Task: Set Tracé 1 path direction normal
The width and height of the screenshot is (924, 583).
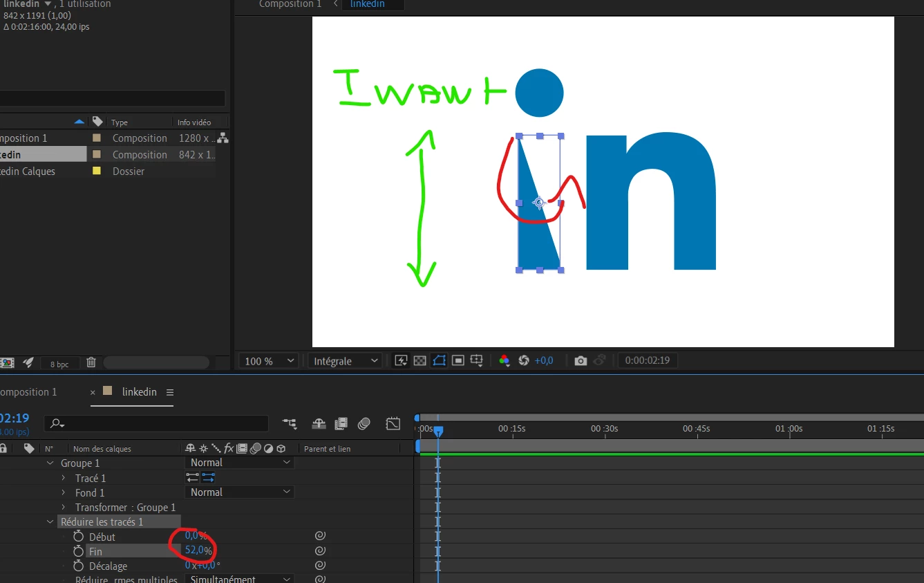Action: pyautogui.click(x=208, y=478)
